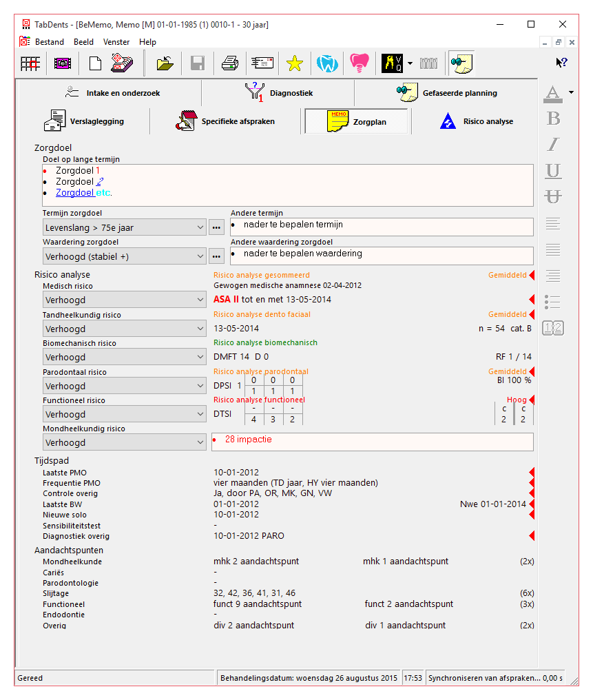
Task: Click the Zorgdoel etc. hyperlink
Action: tap(84, 193)
